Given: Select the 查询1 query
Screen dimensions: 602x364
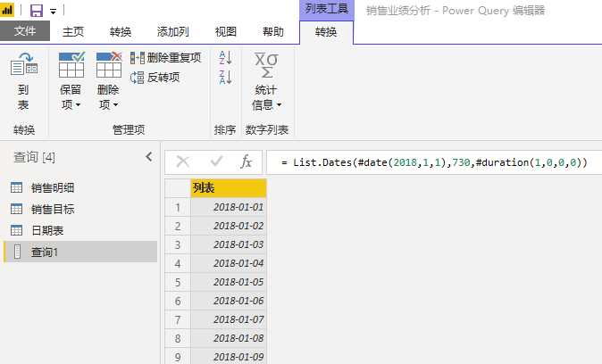Looking at the screenshot, I should [79, 252].
